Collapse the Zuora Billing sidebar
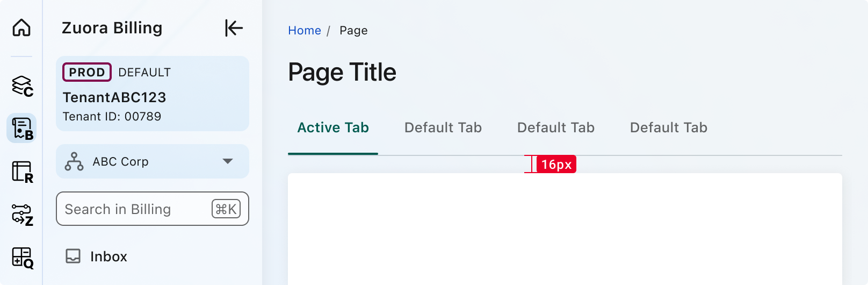Screen dimensions: 868x285 (x=234, y=28)
